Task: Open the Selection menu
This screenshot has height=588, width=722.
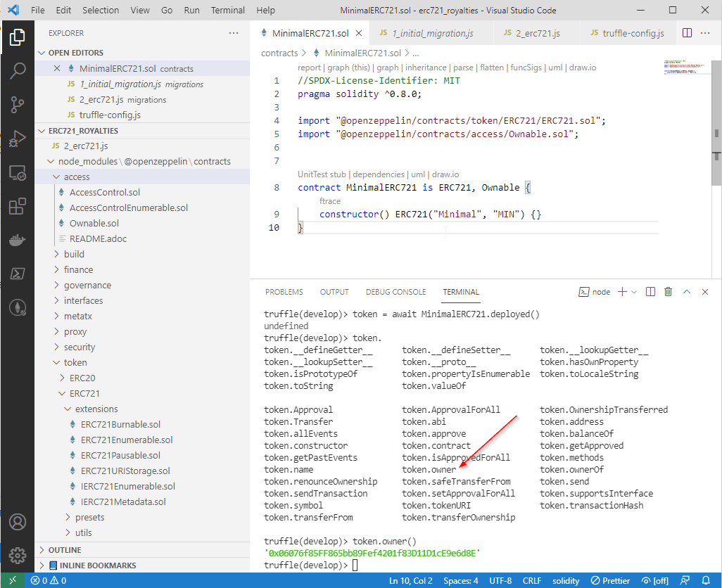Action: click(101, 10)
